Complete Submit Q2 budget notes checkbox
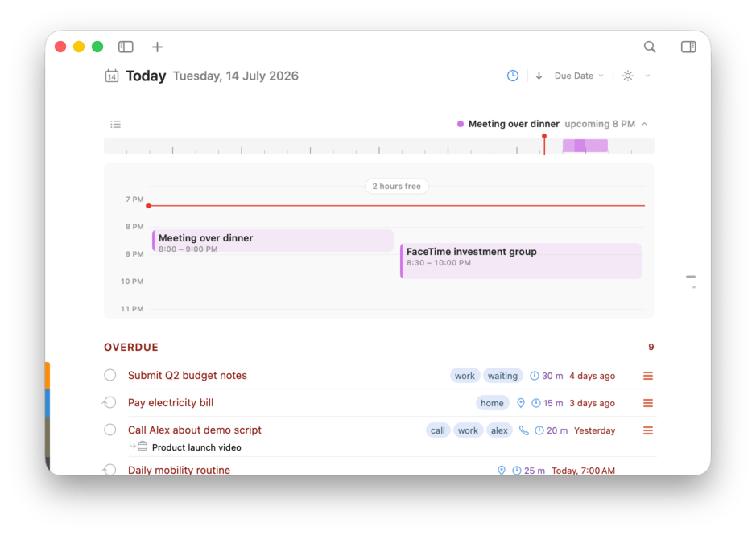Image resolution: width=756 pixels, height=535 pixels. [x=110, y=375]
